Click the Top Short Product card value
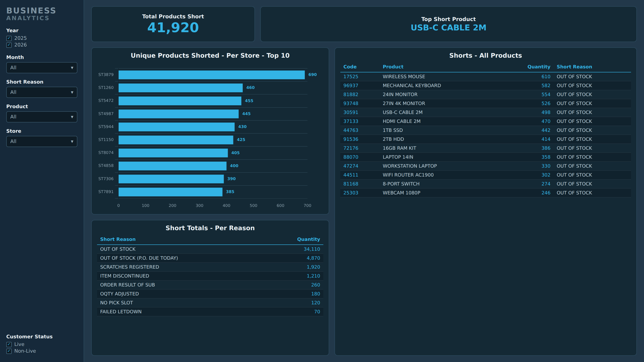The width and height of the screenshot is (644, 362). pos(448,27)
